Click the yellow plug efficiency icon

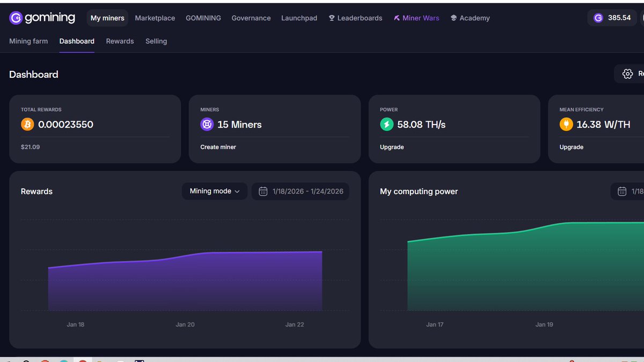[x=566, y=124]
